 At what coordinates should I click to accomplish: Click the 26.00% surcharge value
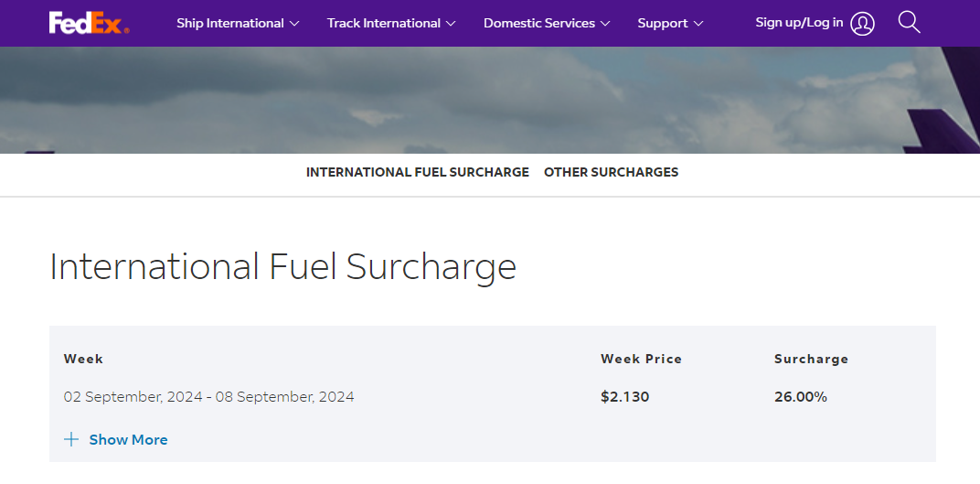801,396
